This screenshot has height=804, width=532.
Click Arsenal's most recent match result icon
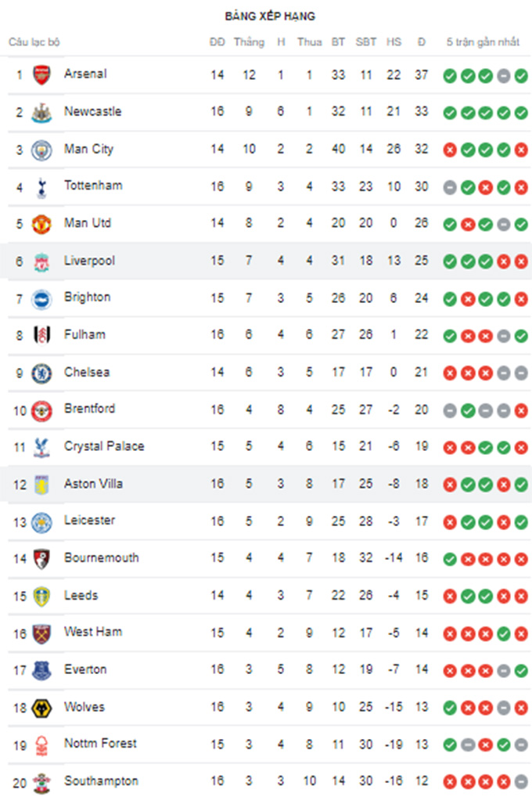(x=521, y=76)
